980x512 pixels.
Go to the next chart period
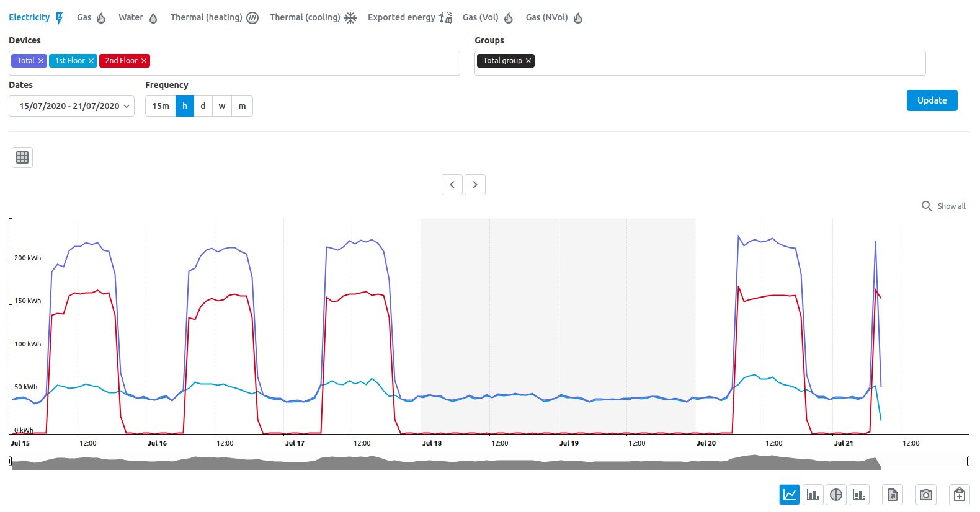[x=475, y=185]
